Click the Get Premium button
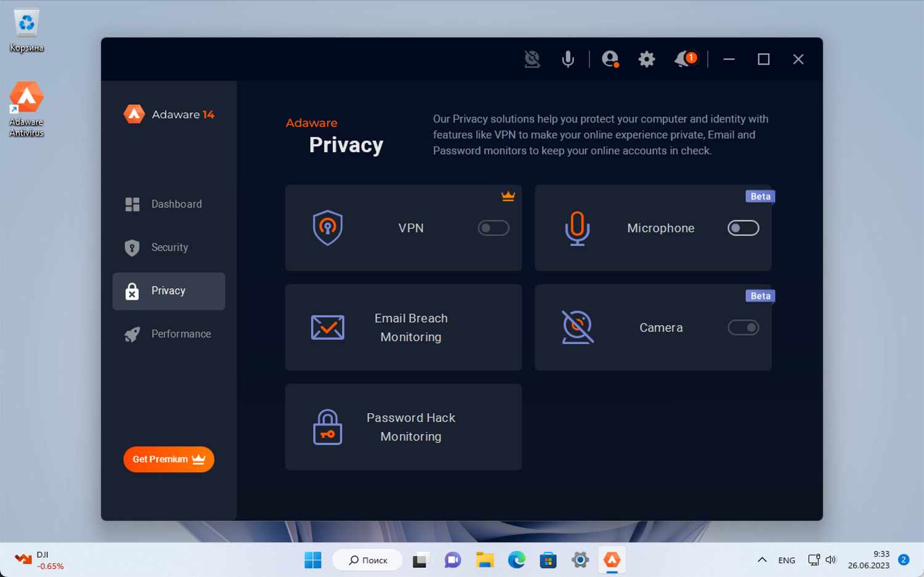Image resolution: width=924 pixels, height=577 pixels. tap(169, 459)
